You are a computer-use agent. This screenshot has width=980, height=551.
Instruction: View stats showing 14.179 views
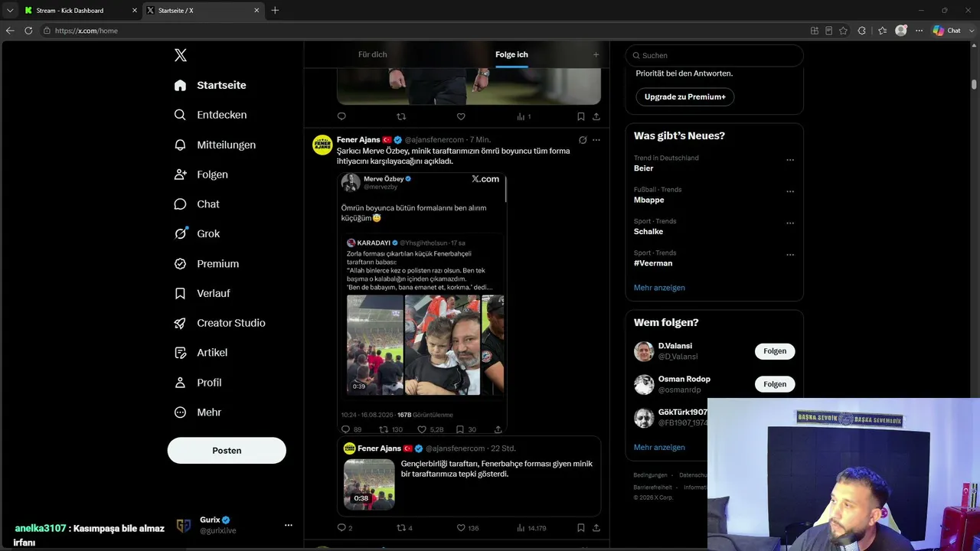click(x=531, y=527)
